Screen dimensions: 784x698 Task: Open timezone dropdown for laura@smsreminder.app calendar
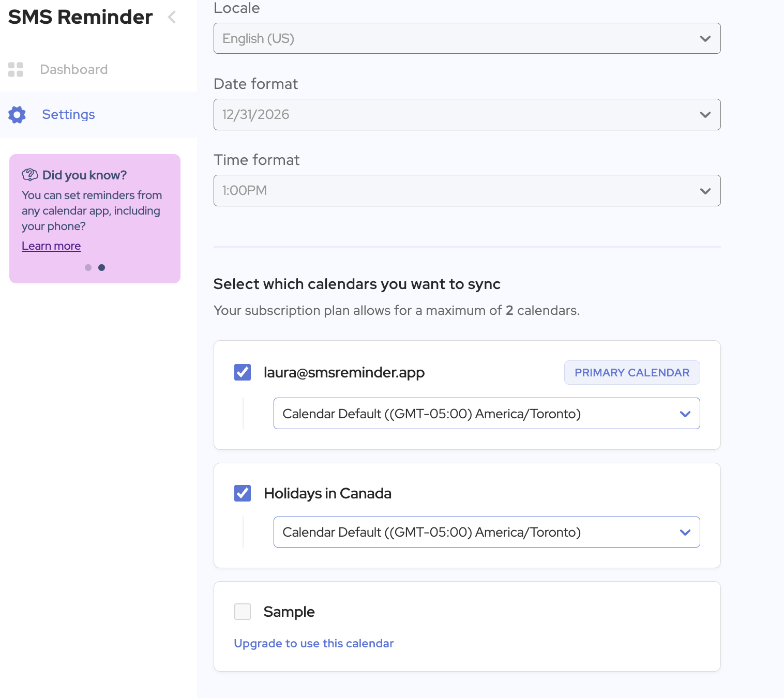pos(486,414)
